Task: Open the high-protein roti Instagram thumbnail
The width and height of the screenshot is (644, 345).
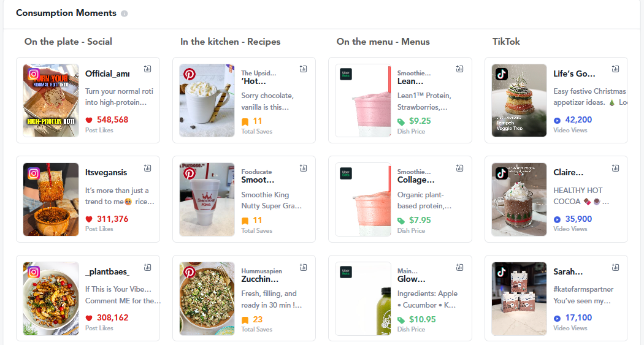Action: (51, 100)
